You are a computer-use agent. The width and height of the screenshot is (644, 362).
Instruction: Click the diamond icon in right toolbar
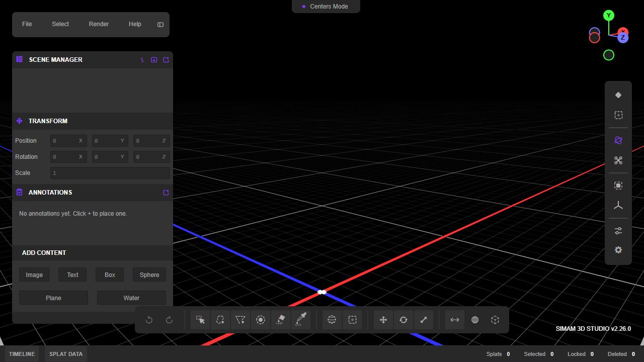(618, 95)
